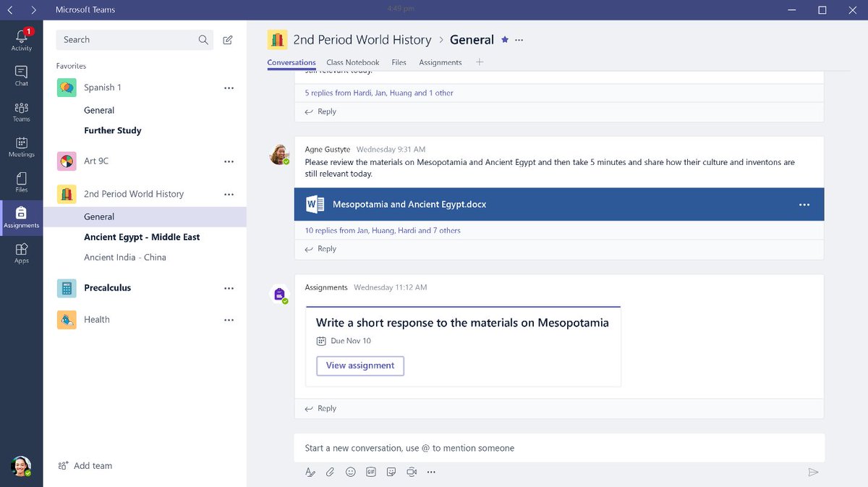This screenshot has width=868, height=487.
Task: Open Art 9C more options menu
Action: [229, 161]
